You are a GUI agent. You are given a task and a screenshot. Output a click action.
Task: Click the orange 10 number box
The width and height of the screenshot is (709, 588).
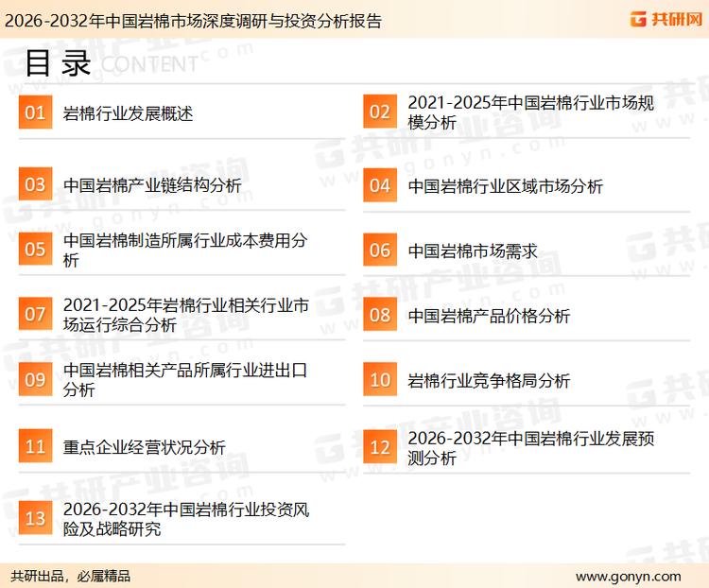pyautogui.click(x=380, y=379)
